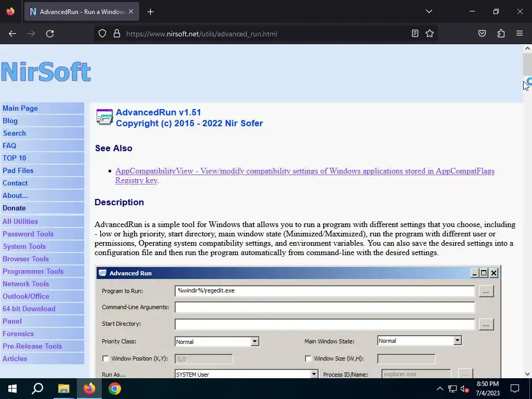The width and height of the screenshot is (532, 399).
Task: Open the Pocket save icon
Action: coord(482,33)
